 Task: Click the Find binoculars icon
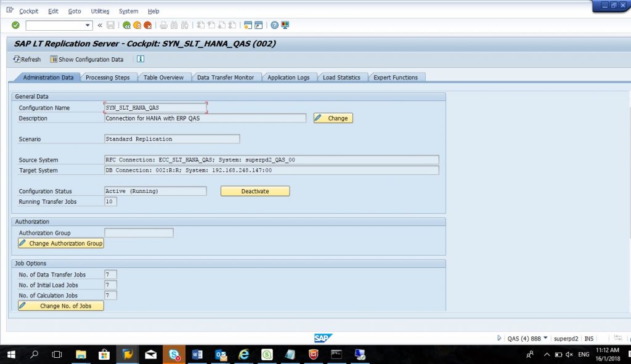click(174, 25)
